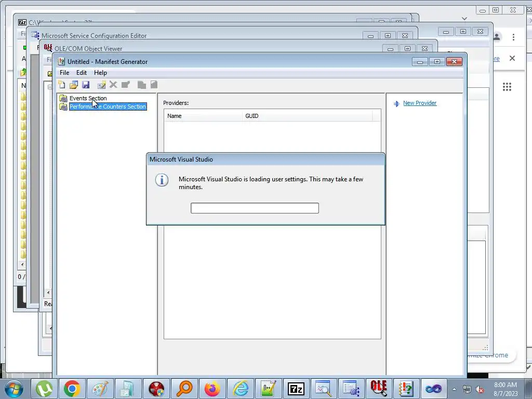Click the info icon in Visual Studio dialog
This screenshot has width=532, height=399.
tap(162, 180)
